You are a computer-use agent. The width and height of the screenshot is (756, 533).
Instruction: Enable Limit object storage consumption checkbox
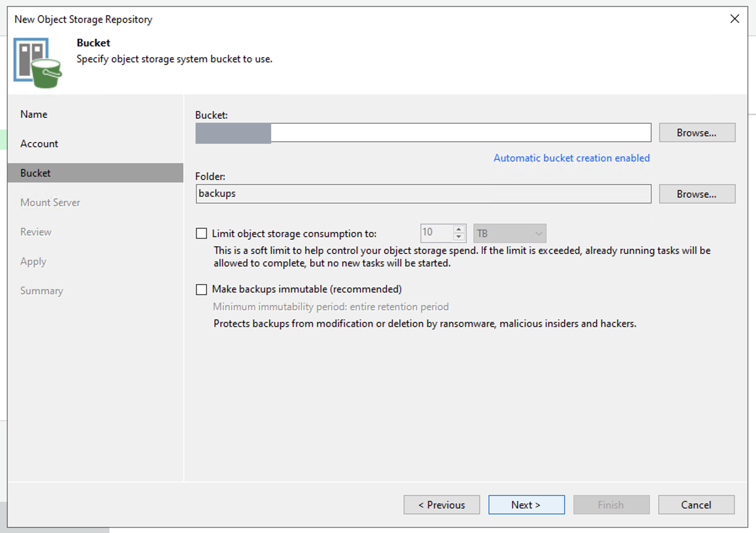click(x=201, y=233)
